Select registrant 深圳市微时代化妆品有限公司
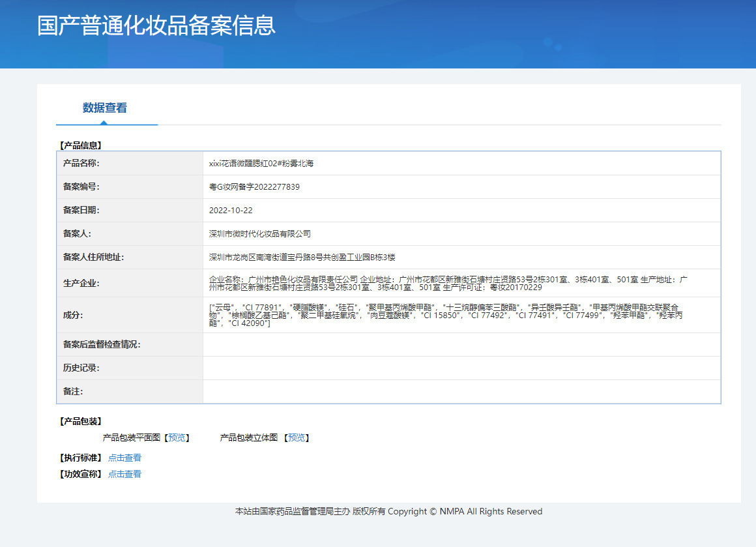756x547 pixels. coord(260,234)
